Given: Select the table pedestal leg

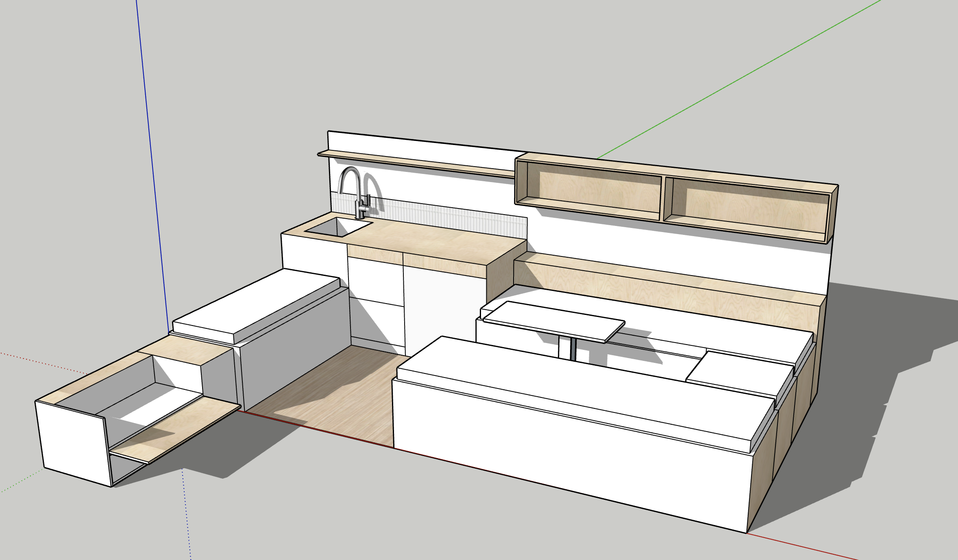Looking at the screenshot, I should point(573,349).
